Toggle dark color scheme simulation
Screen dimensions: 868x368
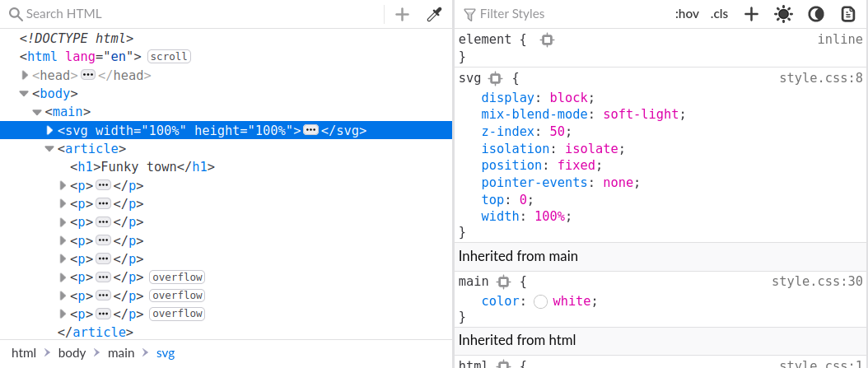[x=815, y=14]
